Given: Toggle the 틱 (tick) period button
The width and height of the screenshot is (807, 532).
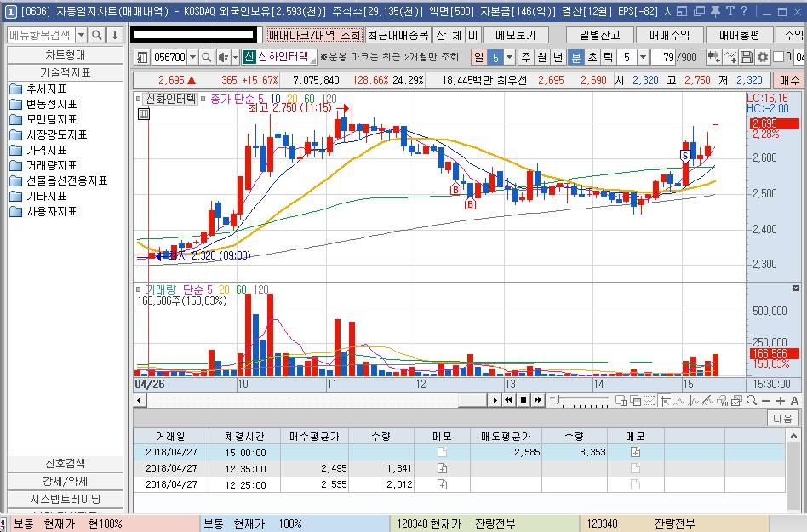Looking at the screenshot, I should 609,57.
